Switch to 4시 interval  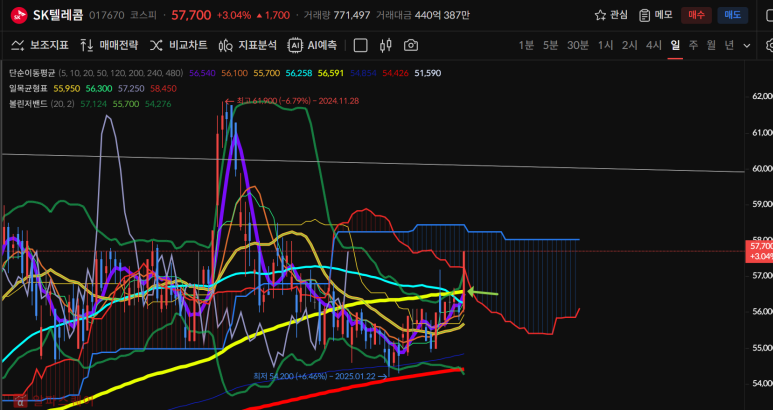pos(654,45)
